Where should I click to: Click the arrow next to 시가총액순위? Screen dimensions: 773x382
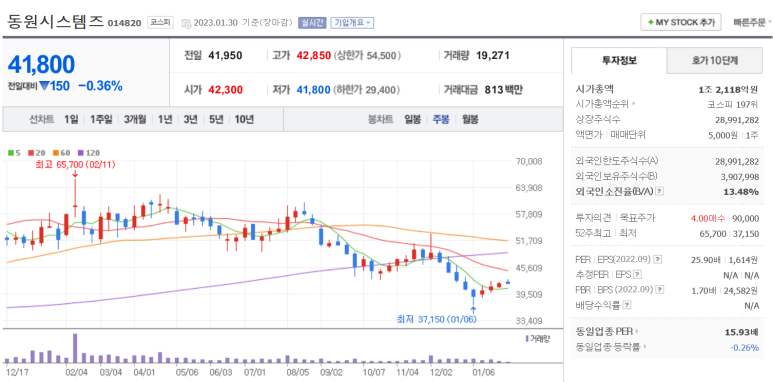(633, 104)
